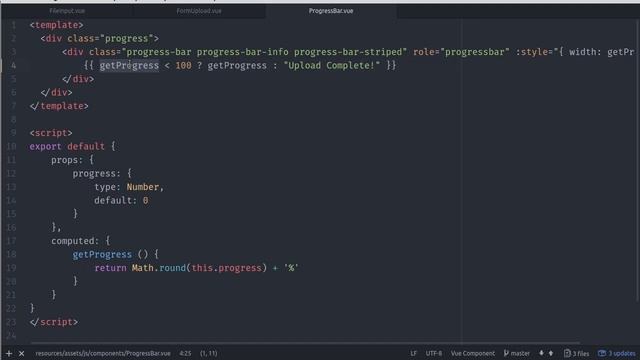Click the opening <script> tag on line 9

coord(51,133)
